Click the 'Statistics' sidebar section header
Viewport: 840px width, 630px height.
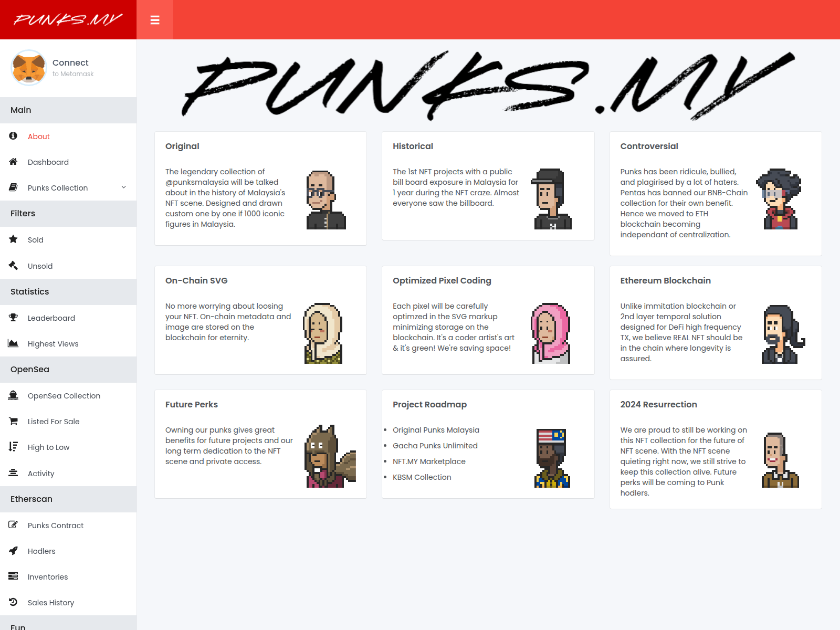click(x=68, y=292)
